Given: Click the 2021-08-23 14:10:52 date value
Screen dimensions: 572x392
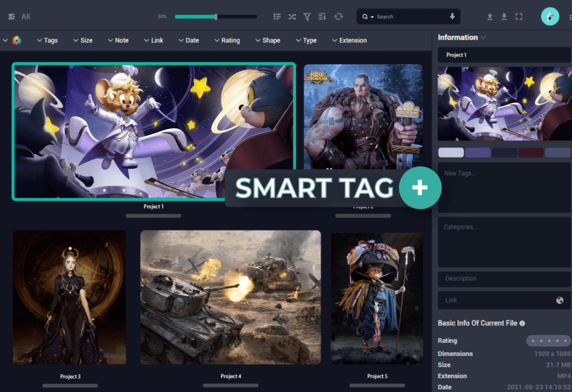Looking at the screenshot, I should [x=539, y=387].
